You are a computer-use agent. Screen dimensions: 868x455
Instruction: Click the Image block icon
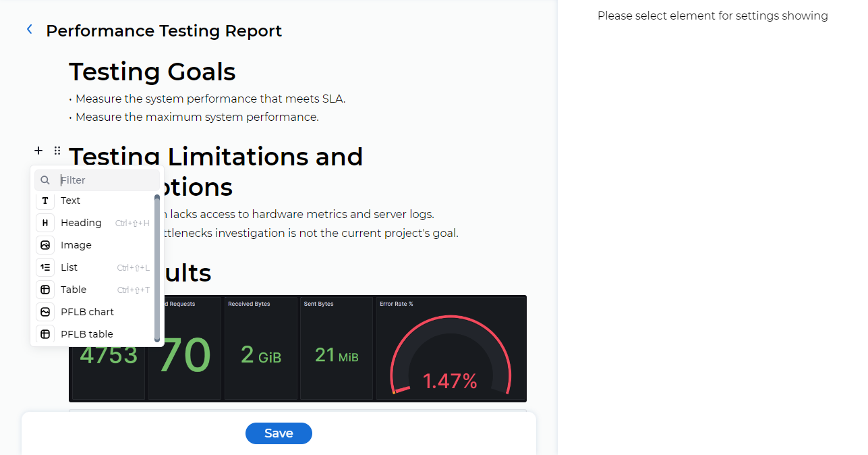(x=45, y=245)
